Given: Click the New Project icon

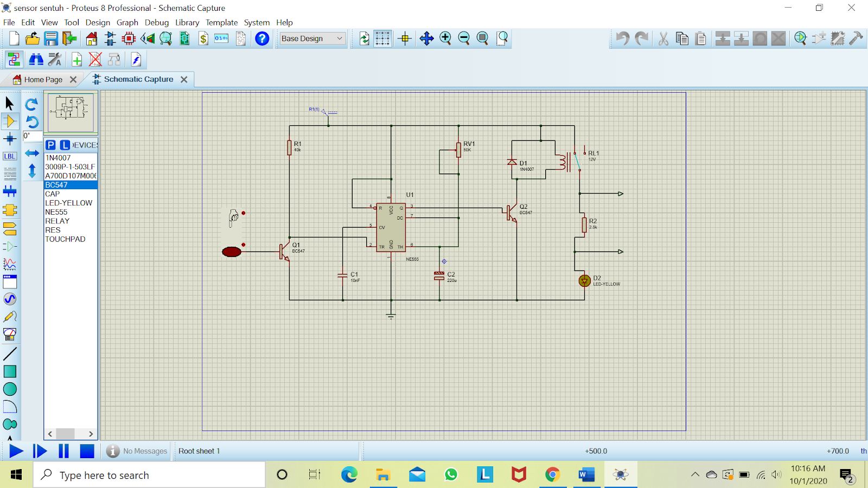Looking at the screenshot, I should [14, 38].
